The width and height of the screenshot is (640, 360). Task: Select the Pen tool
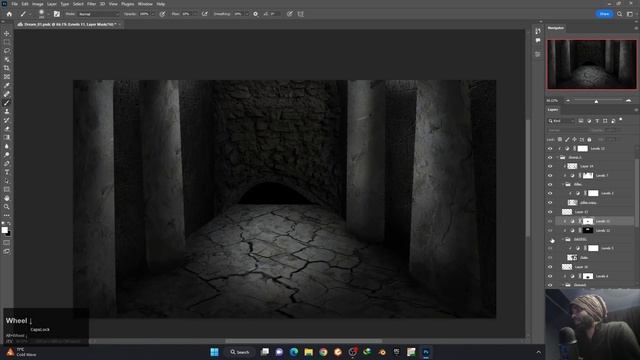coord(7,163)
